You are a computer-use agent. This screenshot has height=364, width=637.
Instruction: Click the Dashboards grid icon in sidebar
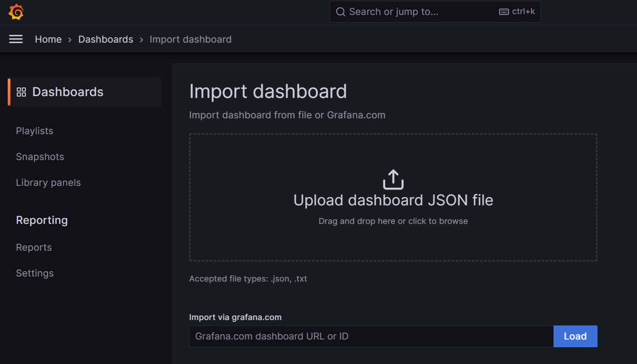coord(21,92)
